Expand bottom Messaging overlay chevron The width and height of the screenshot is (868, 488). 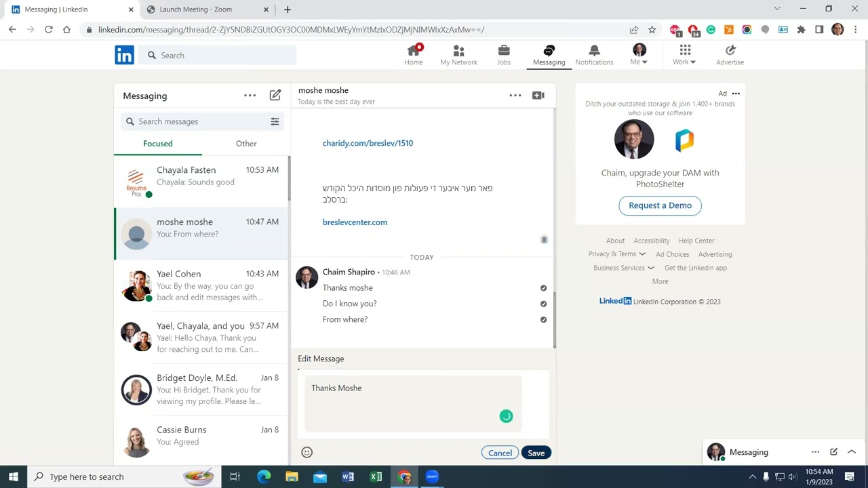tap(852, 452)
